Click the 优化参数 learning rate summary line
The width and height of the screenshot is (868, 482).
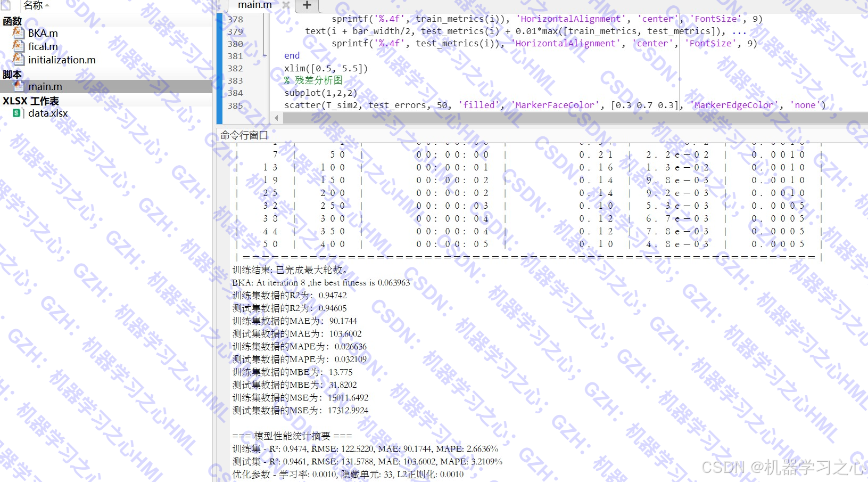348,474
